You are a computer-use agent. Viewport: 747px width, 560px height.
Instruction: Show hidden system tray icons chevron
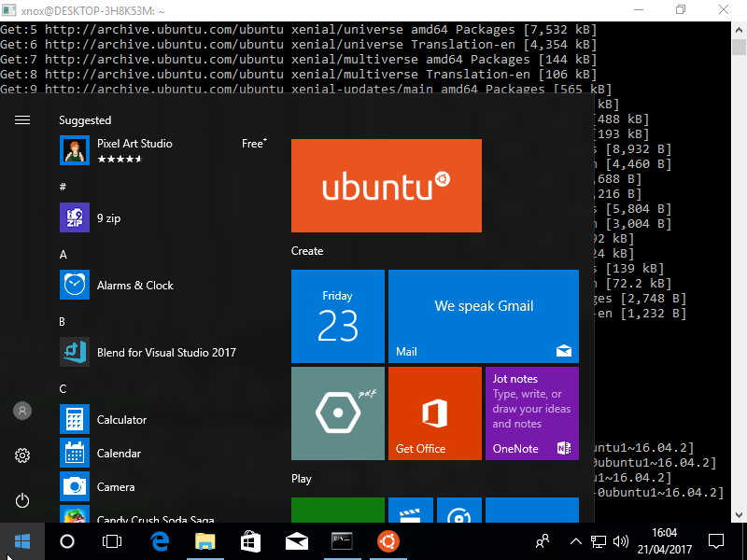click(x=575, y=541)
